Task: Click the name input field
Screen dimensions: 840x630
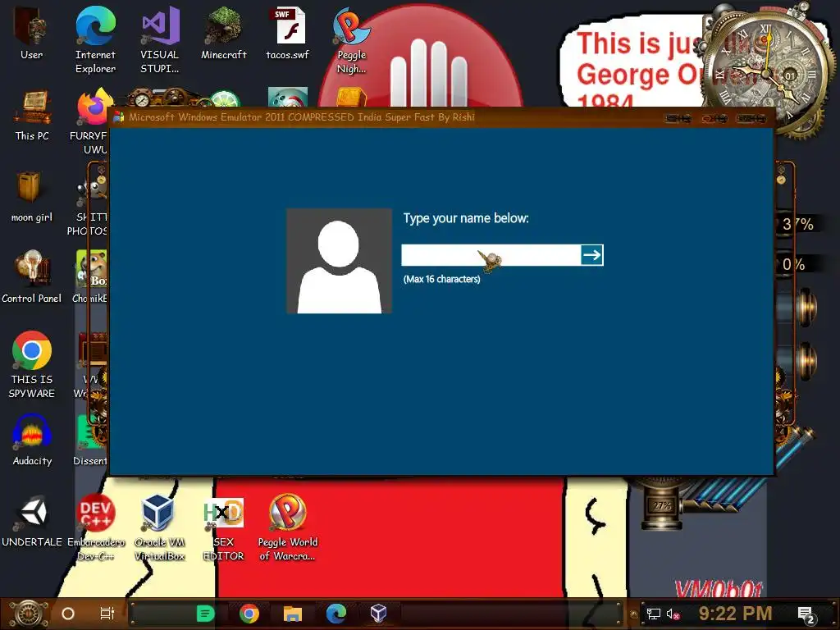Action: tap(491, 255)
